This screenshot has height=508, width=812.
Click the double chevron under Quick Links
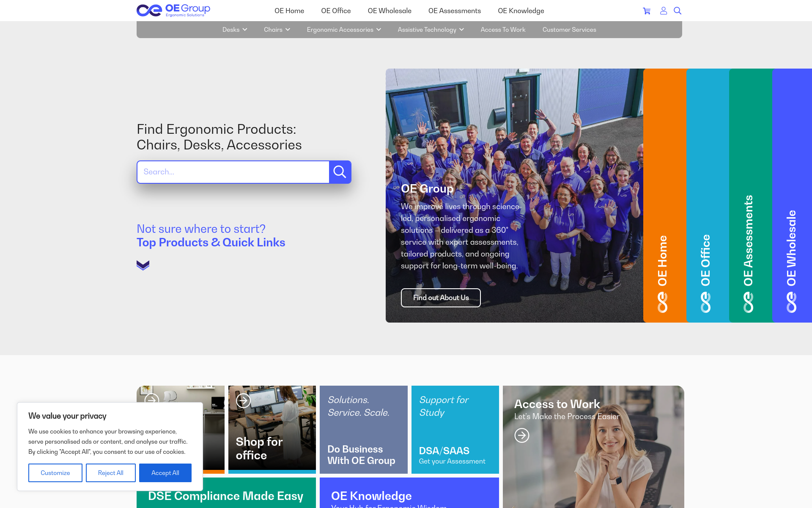click(143, 265)
